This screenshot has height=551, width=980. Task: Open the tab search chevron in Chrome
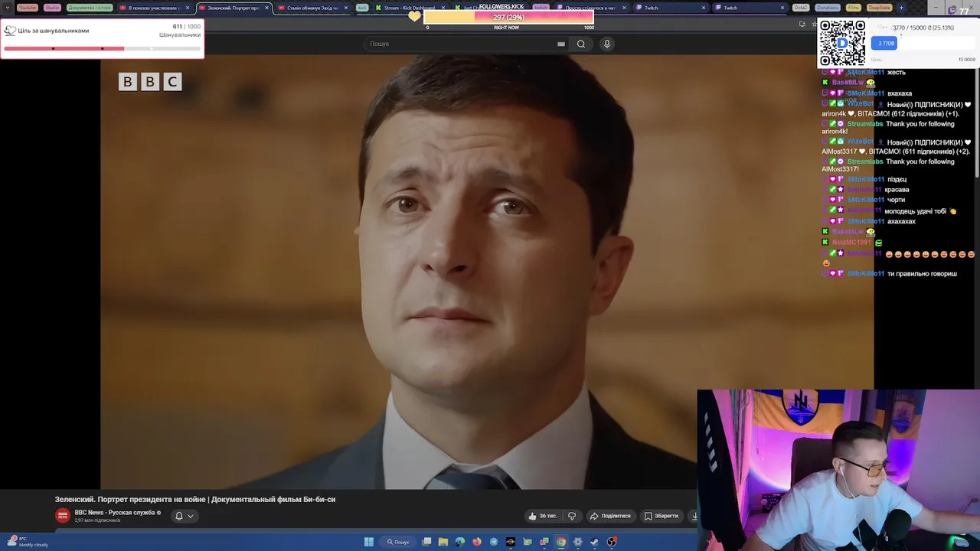[x=8, y=8]
